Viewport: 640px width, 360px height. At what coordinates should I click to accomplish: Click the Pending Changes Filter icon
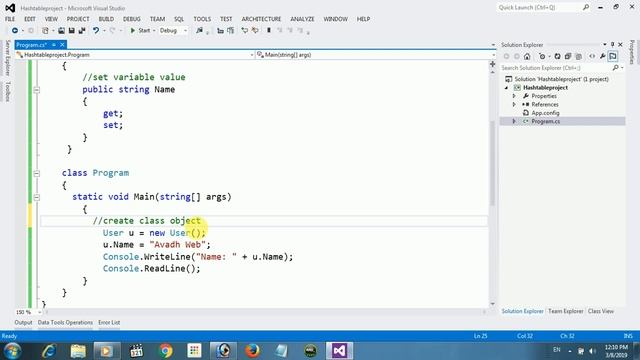click(542, 56)
